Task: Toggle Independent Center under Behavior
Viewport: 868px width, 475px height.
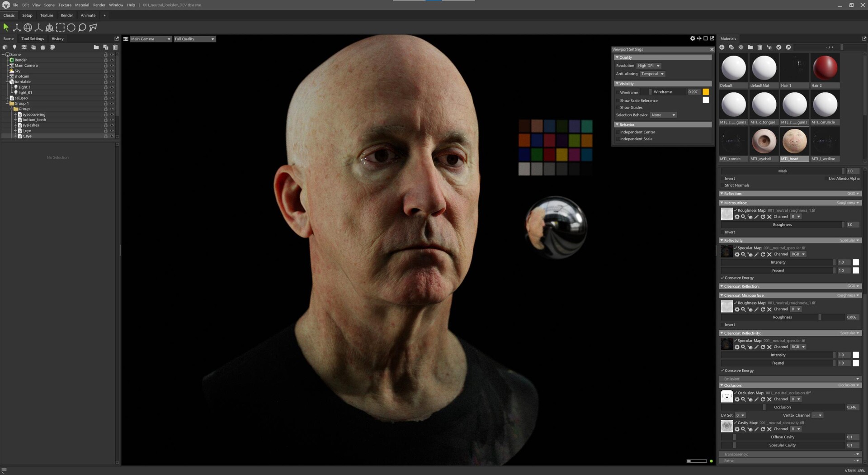Action: (x=618, y=132)
